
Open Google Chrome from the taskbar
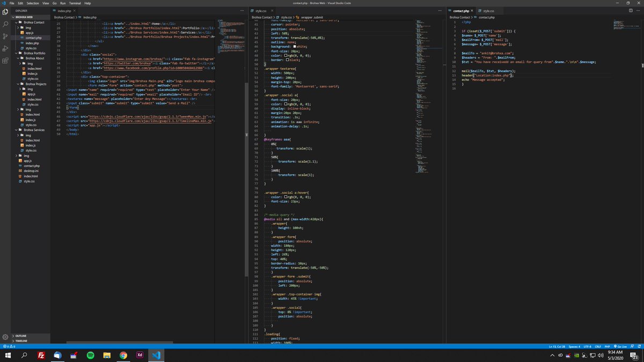123,356
